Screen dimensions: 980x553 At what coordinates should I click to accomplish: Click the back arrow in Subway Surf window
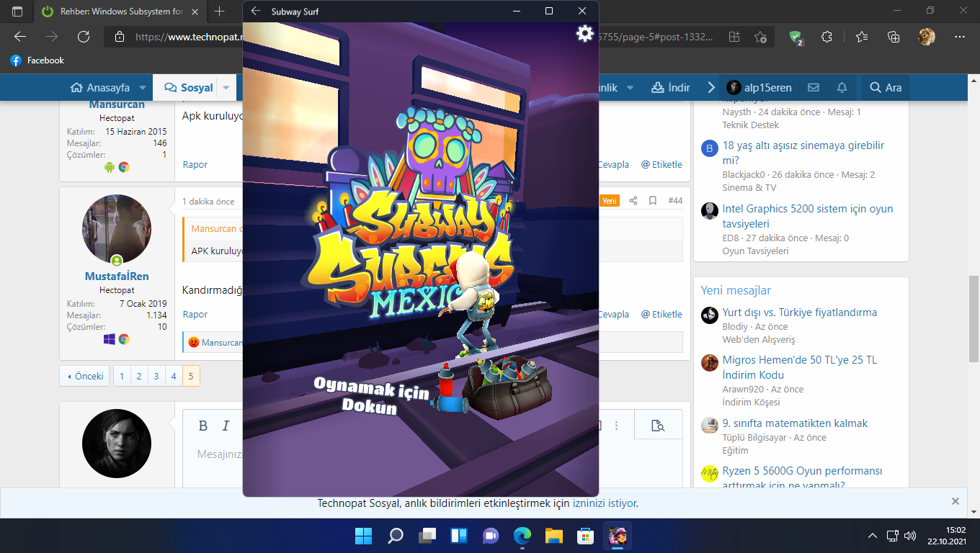click(x=256, y=12)
